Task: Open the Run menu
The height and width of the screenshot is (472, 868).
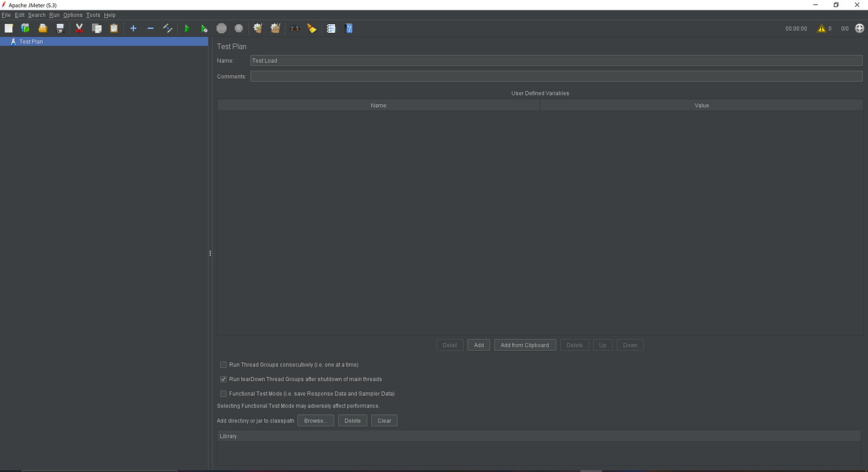Action: point(55,15)
